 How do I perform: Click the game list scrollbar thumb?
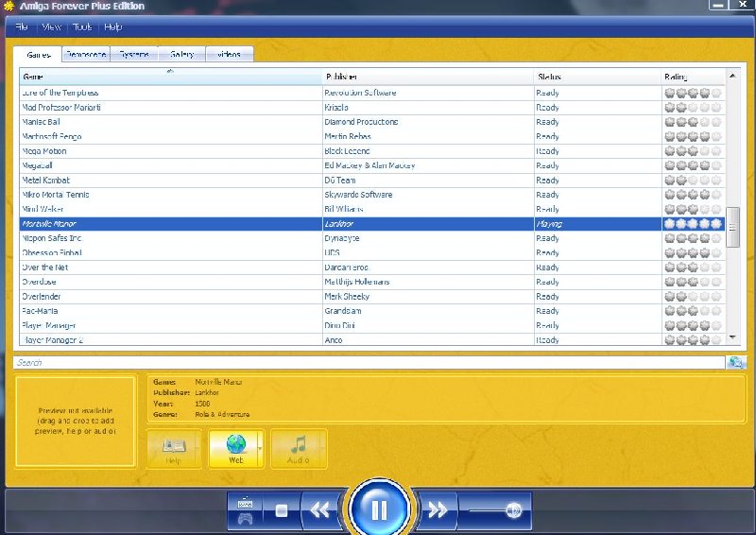[732, 227]
